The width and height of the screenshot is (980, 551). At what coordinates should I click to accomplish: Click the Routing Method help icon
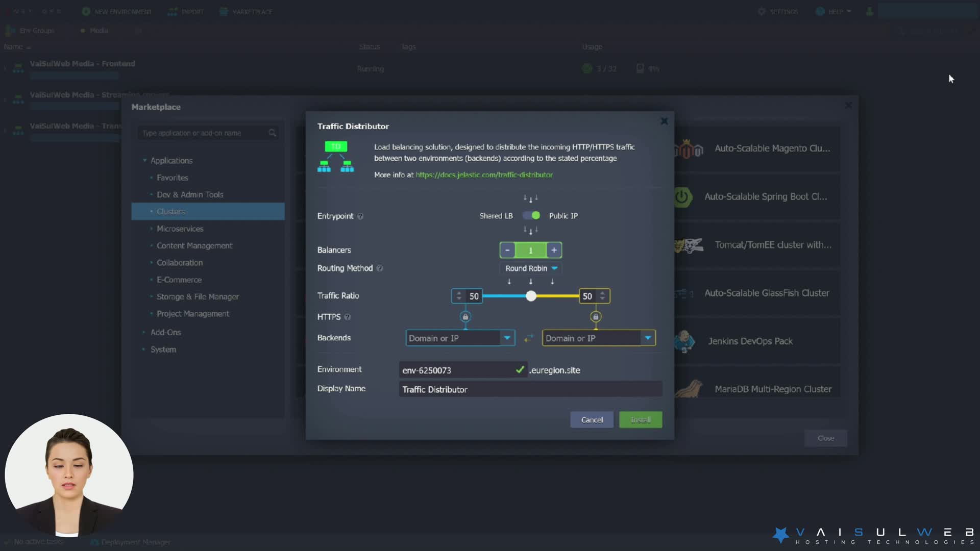coord(381,268)
